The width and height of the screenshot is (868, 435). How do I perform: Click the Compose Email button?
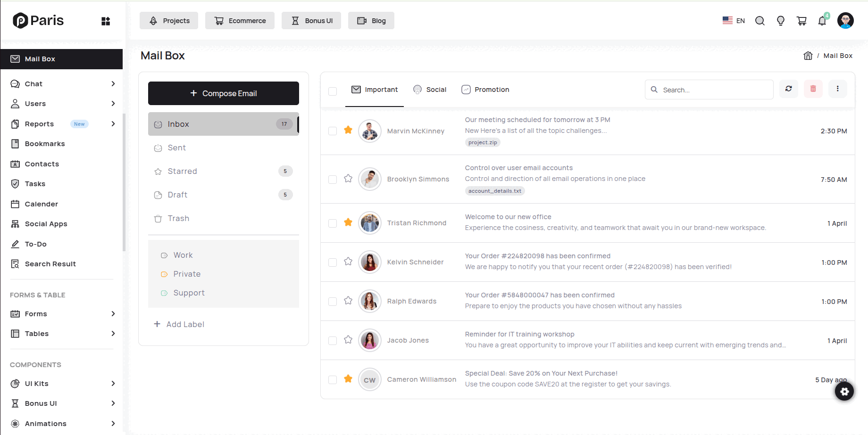[x=224, y=93]
